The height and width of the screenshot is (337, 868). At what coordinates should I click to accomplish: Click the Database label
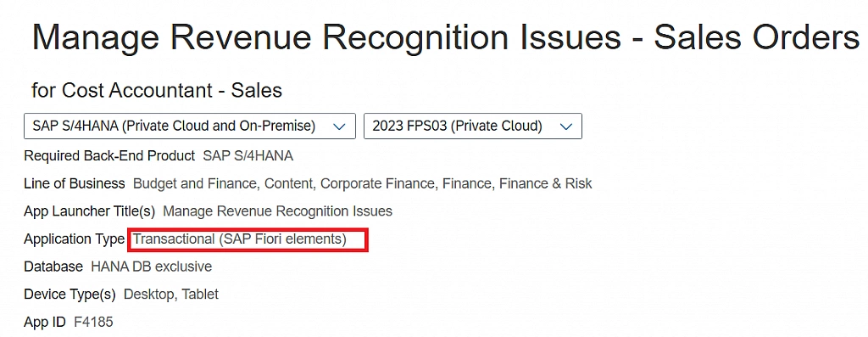(x=53, y=267)
